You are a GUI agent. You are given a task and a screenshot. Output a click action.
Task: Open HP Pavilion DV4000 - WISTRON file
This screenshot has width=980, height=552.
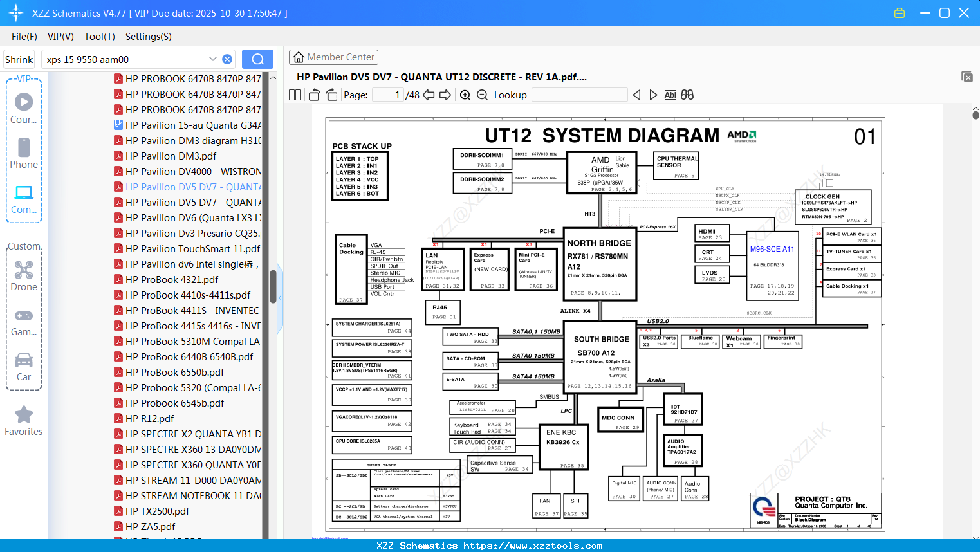click(x=188, y=172)
